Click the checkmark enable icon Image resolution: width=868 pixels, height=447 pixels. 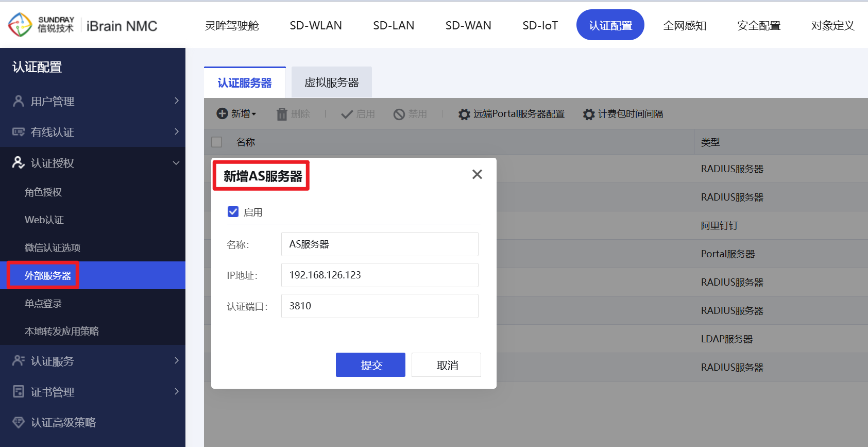(347, 114)
